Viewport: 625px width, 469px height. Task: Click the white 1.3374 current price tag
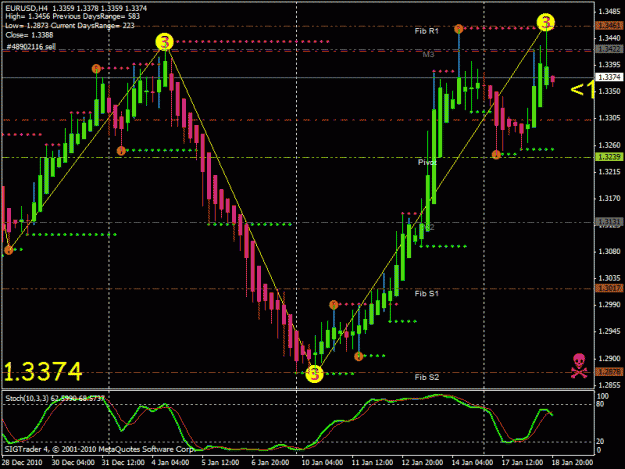coord(609,77)
